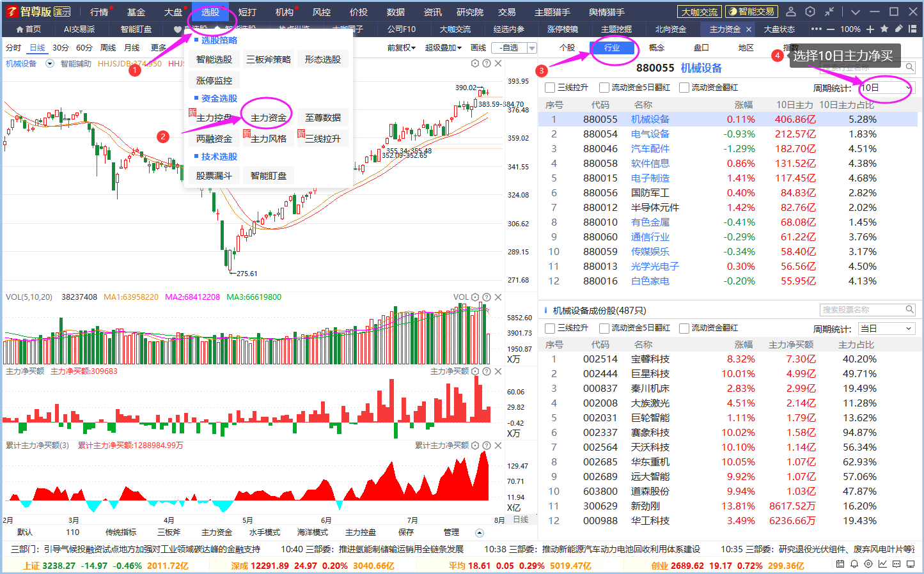Toggle 流动资金翻红 checkbox in constituent stocks list
924x574 pixels.
click(x=684, y=328)
